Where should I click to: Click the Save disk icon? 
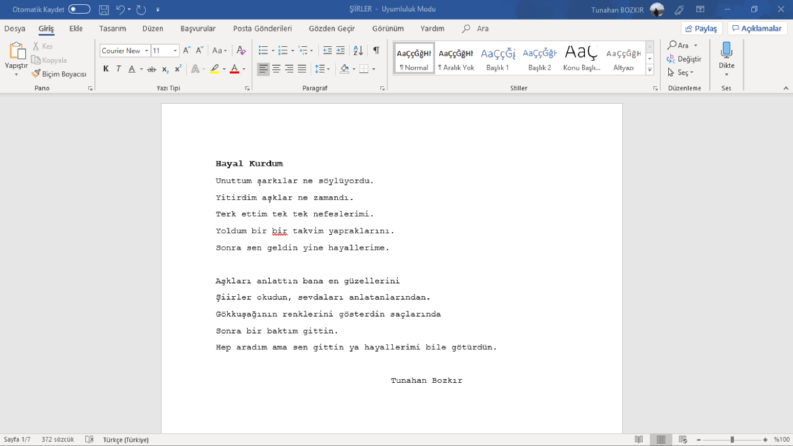104,9
